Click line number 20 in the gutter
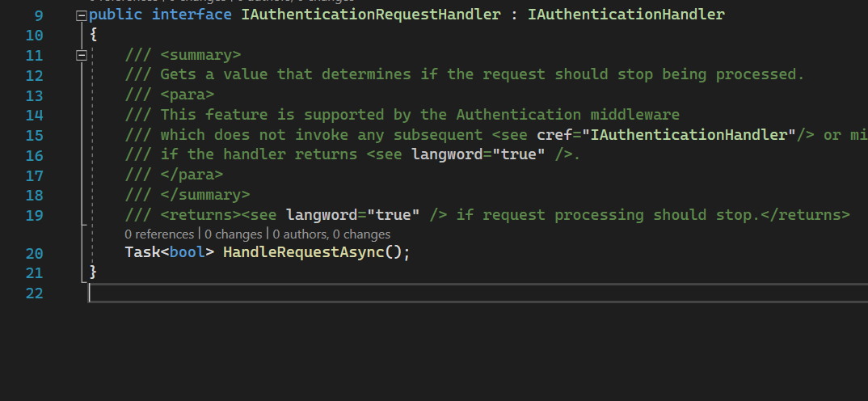This screenshot has height=401, width=868. [x=34, y=254]
